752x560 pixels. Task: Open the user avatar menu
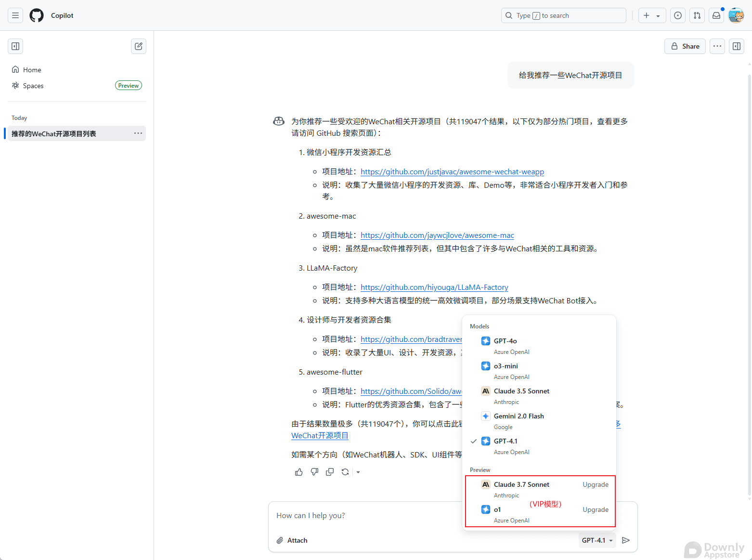tap(736, 15)
